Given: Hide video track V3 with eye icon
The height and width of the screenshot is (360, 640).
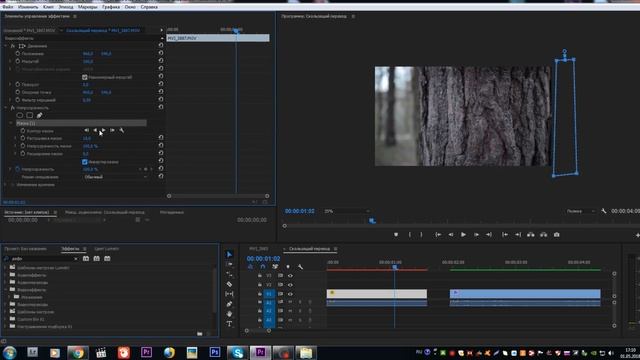Looking at the screenshot, I should click(x=290, y=276).
